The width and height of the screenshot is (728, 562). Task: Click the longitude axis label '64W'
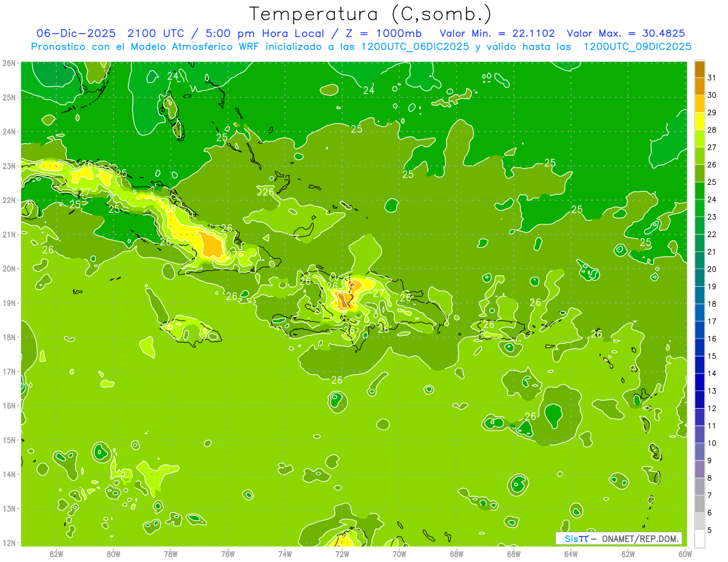[x=571, y=554]
